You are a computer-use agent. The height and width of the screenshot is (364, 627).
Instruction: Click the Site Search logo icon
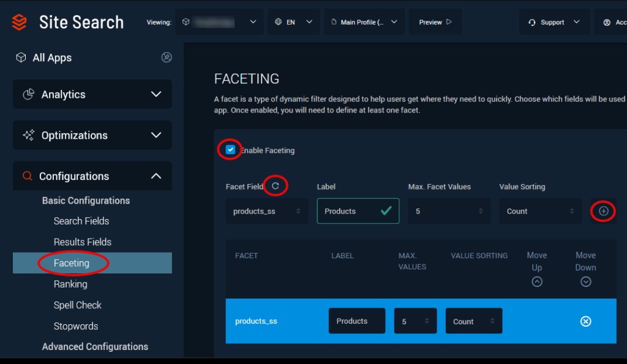click(20, 22)
